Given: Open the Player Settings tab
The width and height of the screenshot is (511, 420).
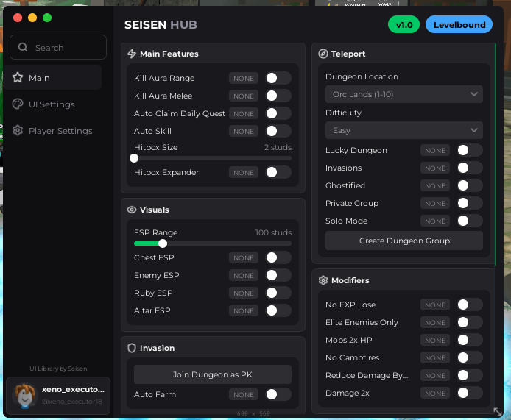Looking at the screenshot, I should [x=53, y=130].
